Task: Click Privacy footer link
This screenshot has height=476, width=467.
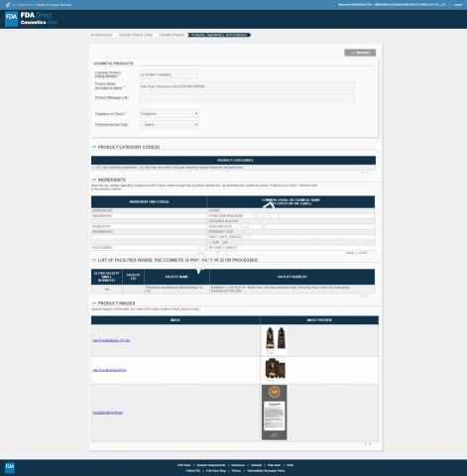Action: tap(236, 471)
